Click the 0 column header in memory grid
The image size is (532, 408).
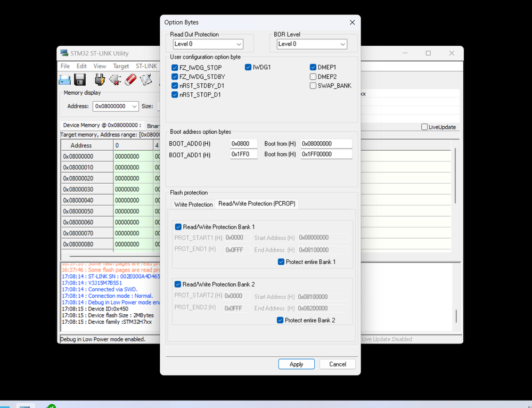tap(133, 145)
